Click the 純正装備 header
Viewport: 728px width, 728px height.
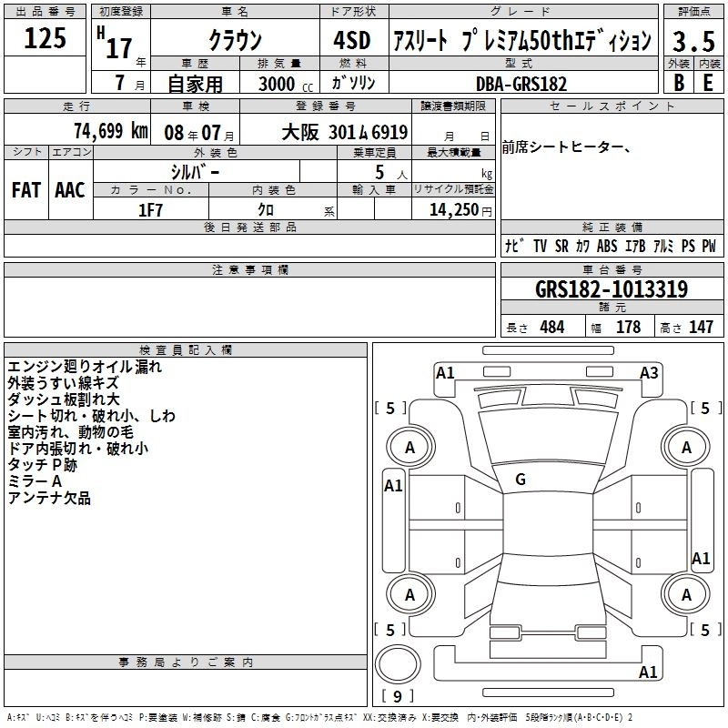tap(612, 227)
